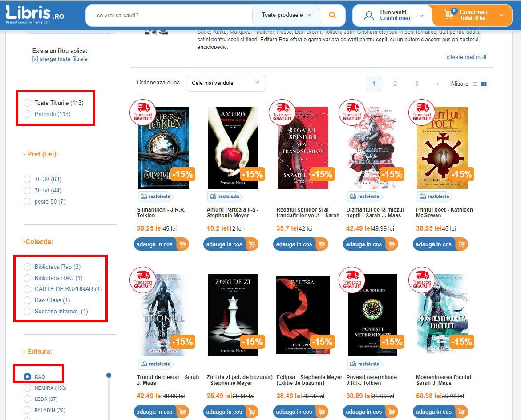Choose NEMIRA (153) publisher radio button

[x=27, y=388]
